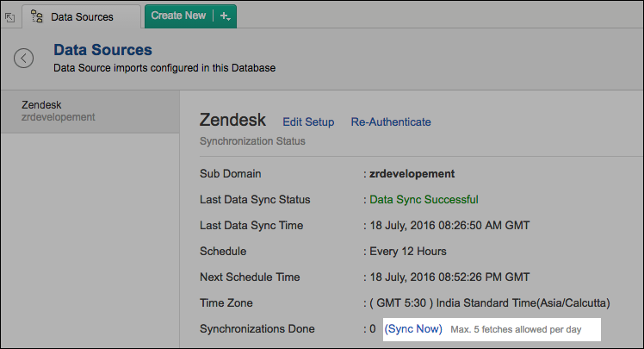Click the blue Data Sources page heading

click(102, 50)
